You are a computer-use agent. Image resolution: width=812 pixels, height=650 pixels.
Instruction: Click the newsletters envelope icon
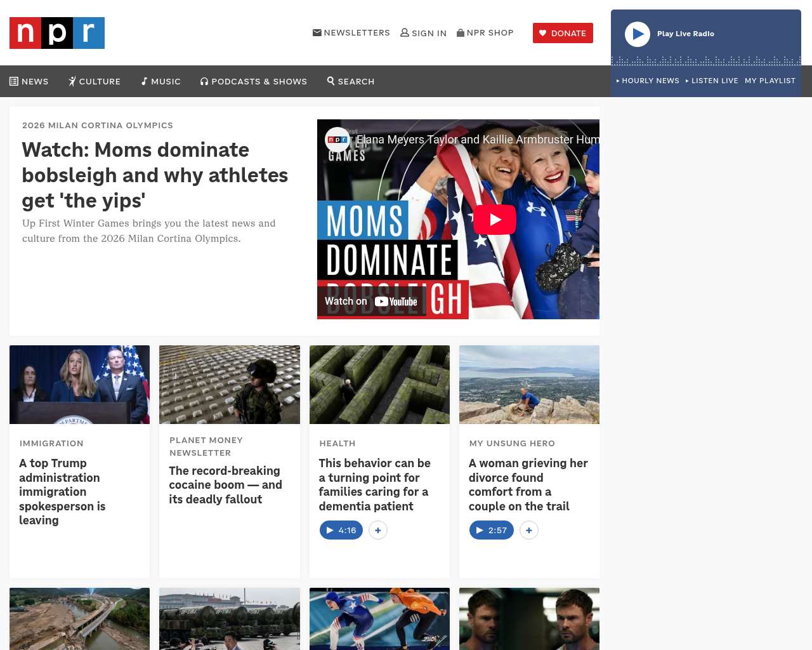(317, 32)
